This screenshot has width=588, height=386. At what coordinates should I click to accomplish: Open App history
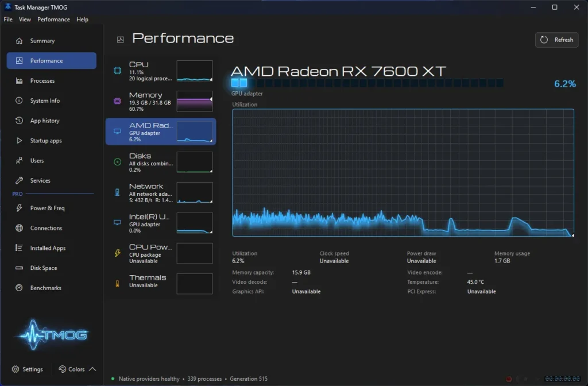coord(51,121)
